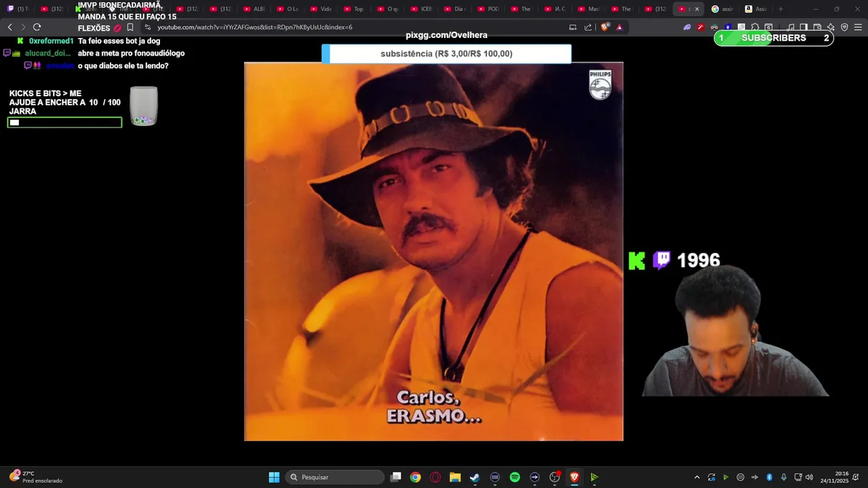
Task: Switch to the 'Dia' YouTube tab
Action: click(455, 9)
